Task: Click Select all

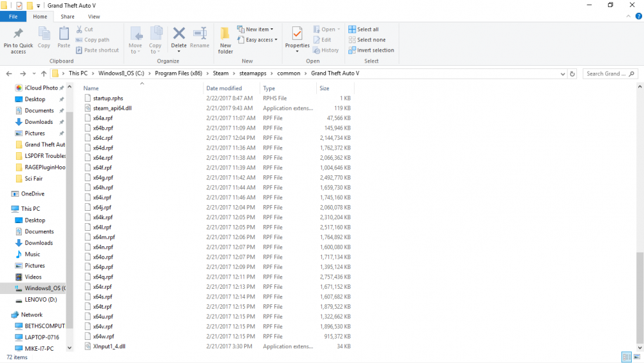Action: click(x=363, y=29)
